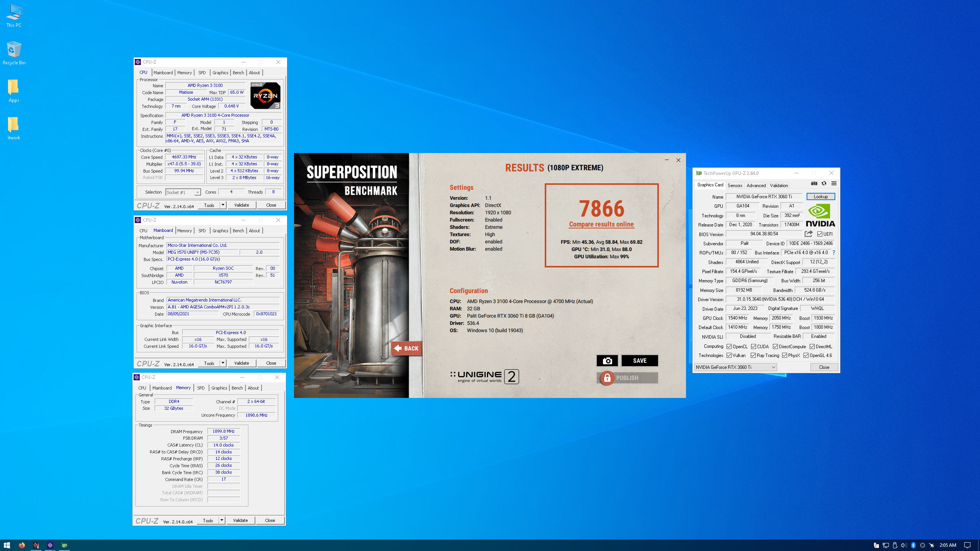Click the Ryzen 3 logo in CPU-Z
980x551 pixels.
(265, 96)
